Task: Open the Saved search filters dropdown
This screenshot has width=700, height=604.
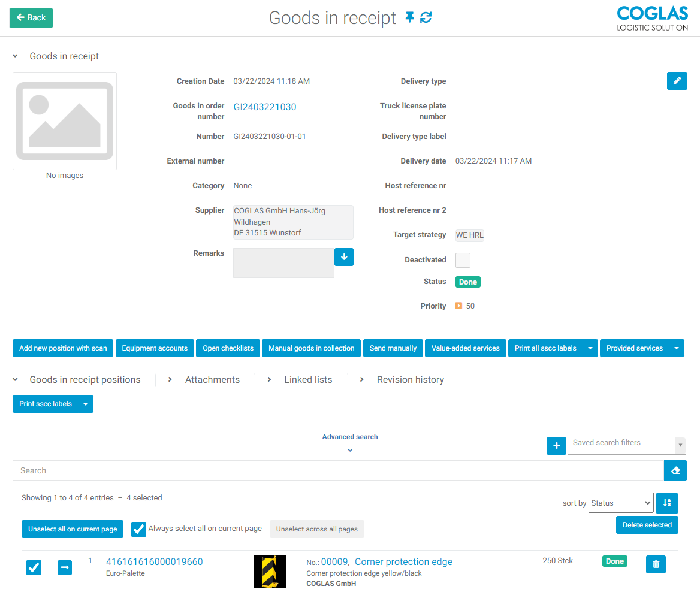Action: pos(626,446)
